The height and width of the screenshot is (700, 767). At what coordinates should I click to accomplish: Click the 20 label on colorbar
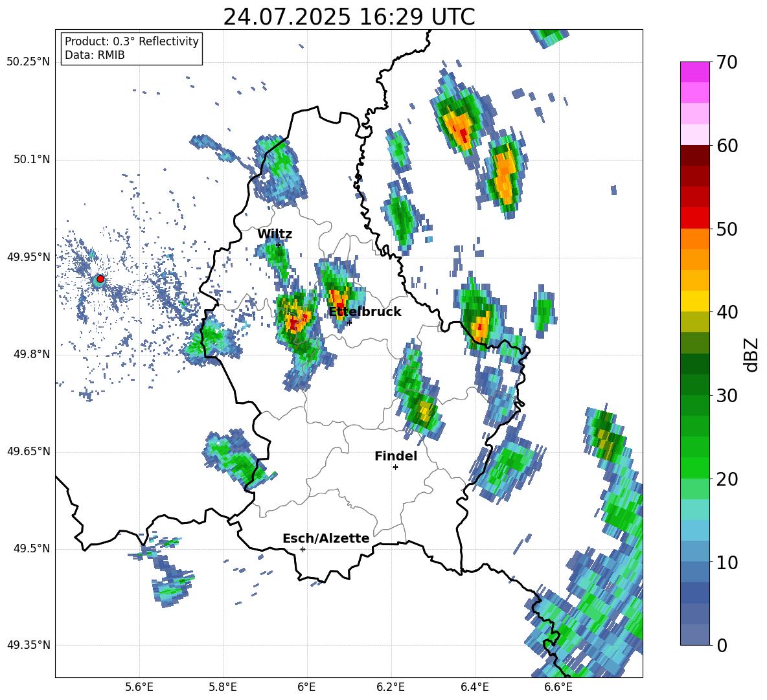727,479
